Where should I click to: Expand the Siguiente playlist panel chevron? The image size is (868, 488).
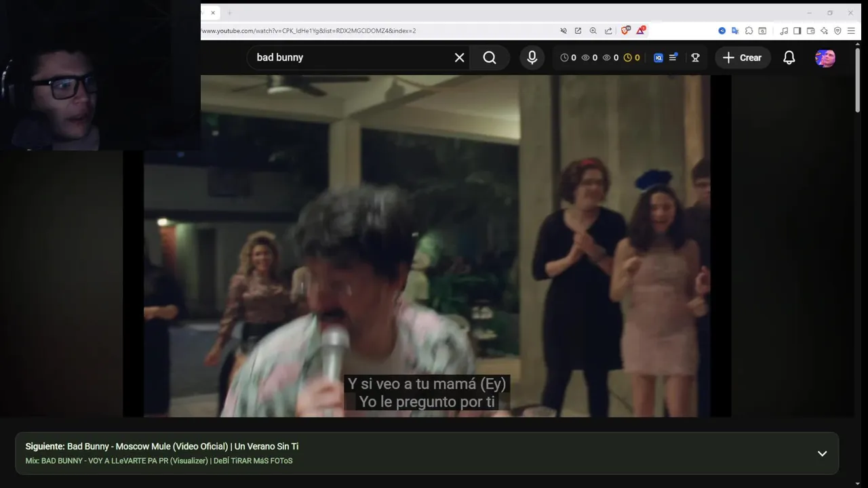tap(822, 453)
